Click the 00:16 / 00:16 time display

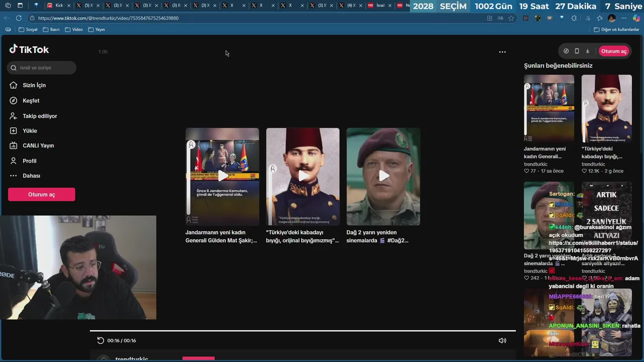pyautogui.click(x=121, y=340)
